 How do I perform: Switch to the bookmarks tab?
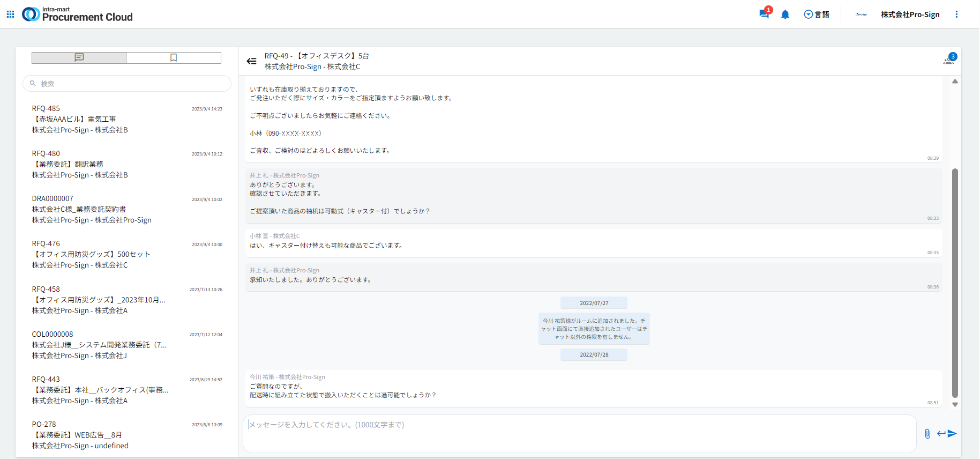pos(174,57)
